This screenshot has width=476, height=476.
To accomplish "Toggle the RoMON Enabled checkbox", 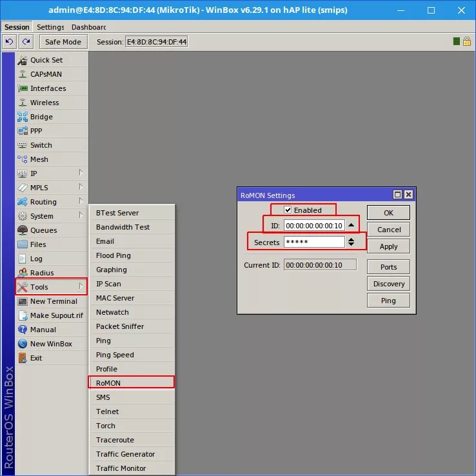I will pyautogui.click(x=288, y=210).
